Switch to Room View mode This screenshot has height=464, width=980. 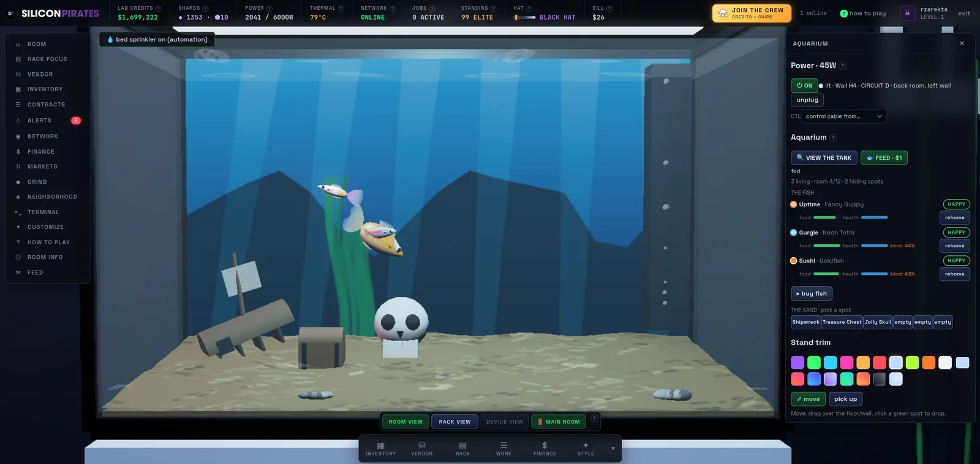point(405,422)
